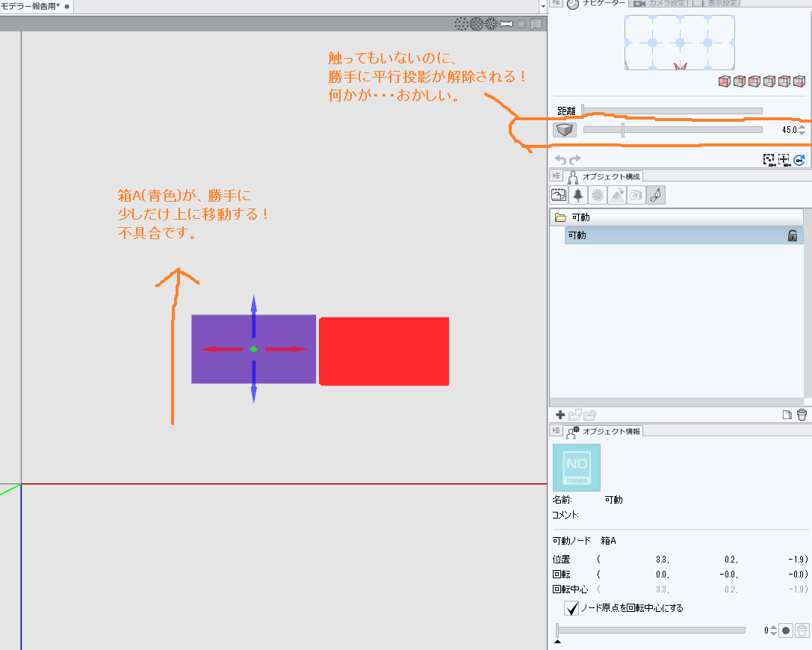Image resolution: width=812 pixels, height=650 pixels.
Task: Select the highlighted 可動 child row
Action: coord(684,235)
